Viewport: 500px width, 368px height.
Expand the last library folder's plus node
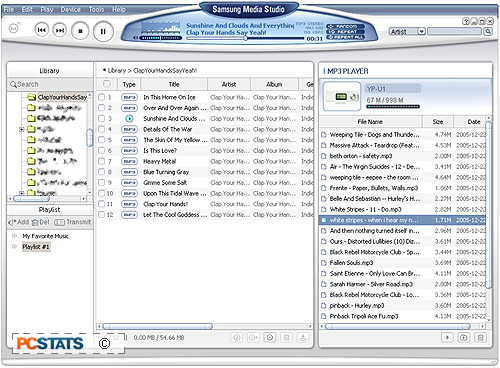pyautogui.click(x=22, y=193)
